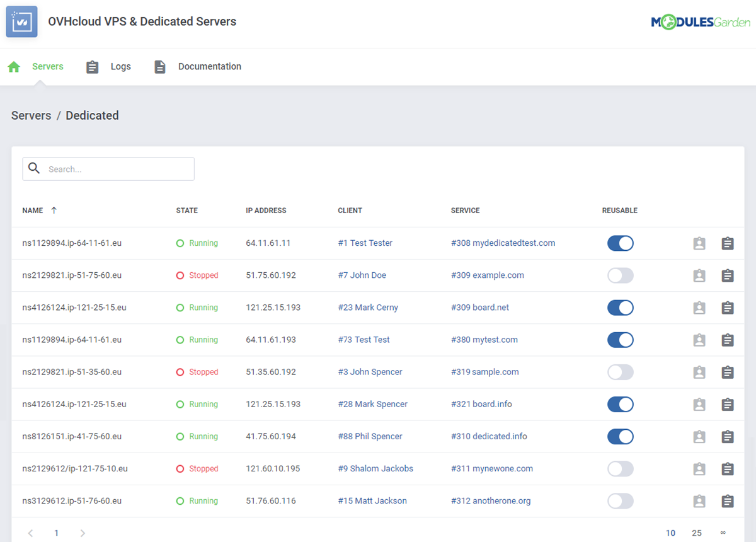Go to next page chevron
756x542 pixels.
83,533
